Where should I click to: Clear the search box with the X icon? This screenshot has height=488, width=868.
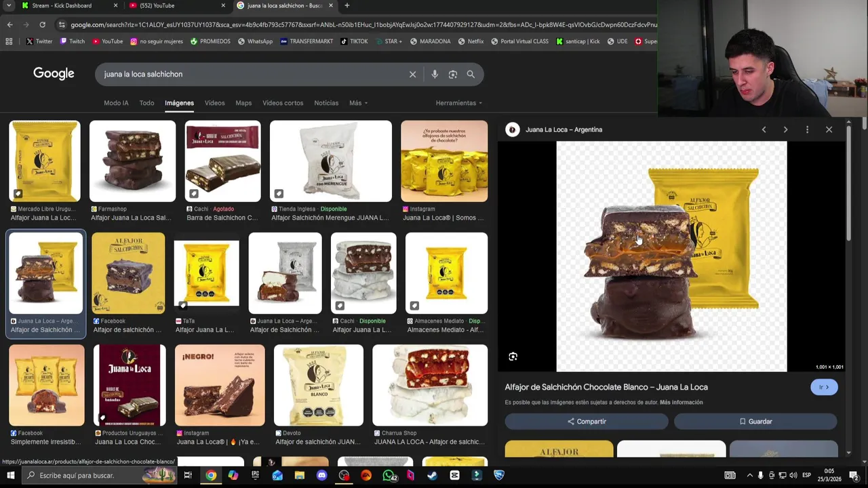(412, 74)
